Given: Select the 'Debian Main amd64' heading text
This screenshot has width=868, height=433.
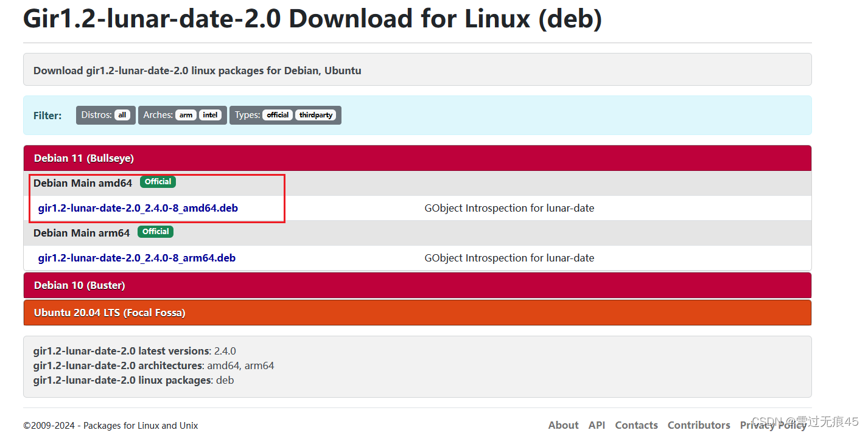Looking at the screenshot, I should 83,183.
